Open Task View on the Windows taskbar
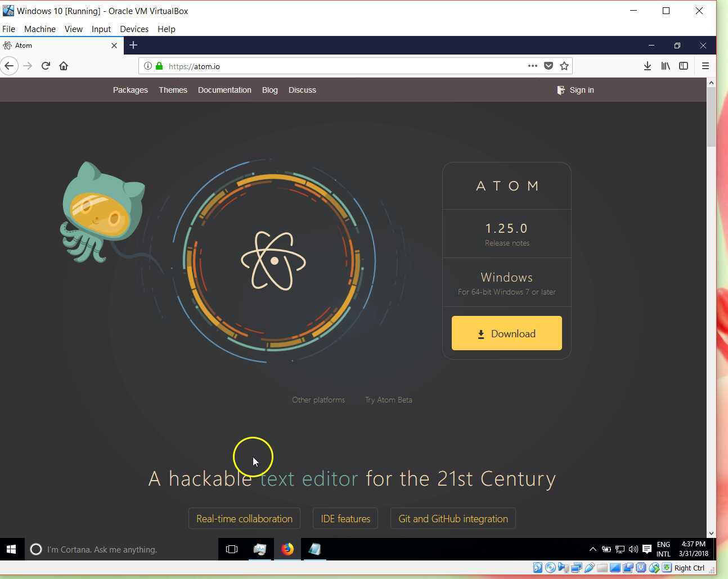This screenshot has height=579, width=728. 231,549
